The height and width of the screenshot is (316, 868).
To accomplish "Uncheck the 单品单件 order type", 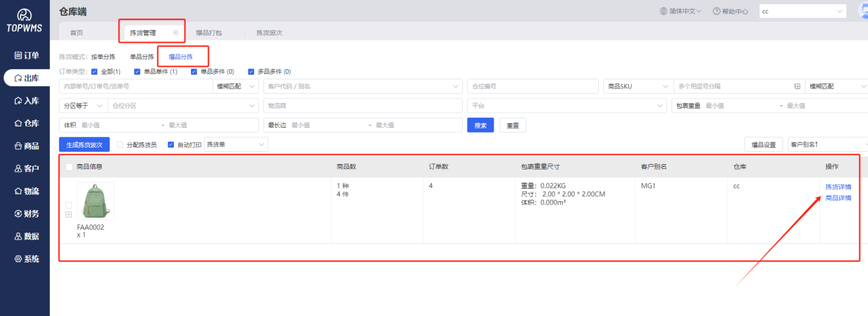I will coord(138,71).
